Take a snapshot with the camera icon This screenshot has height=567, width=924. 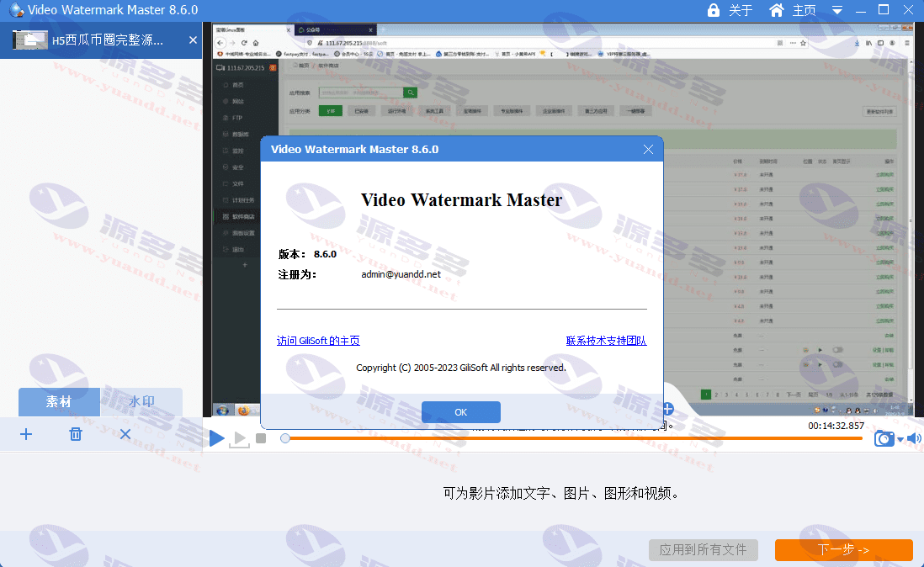tap(884, 438)
